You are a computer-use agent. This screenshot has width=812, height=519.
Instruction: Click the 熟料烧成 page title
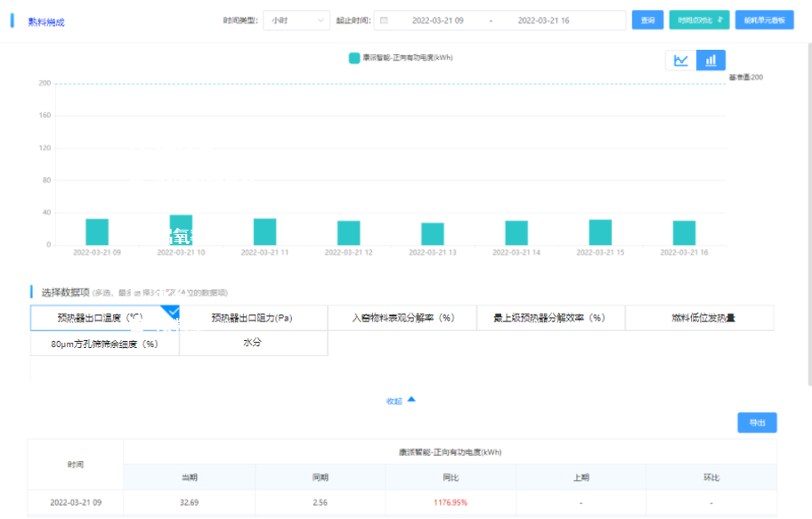[x=46, y=22]
